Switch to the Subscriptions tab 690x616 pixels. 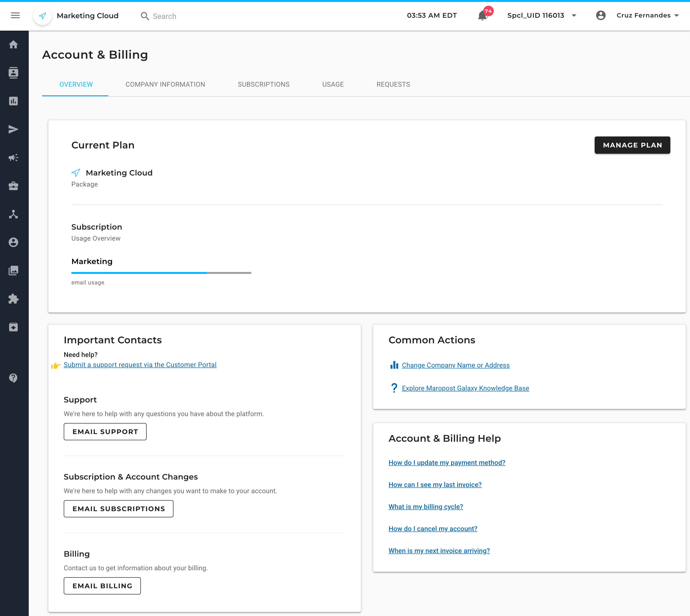point(264,84)
